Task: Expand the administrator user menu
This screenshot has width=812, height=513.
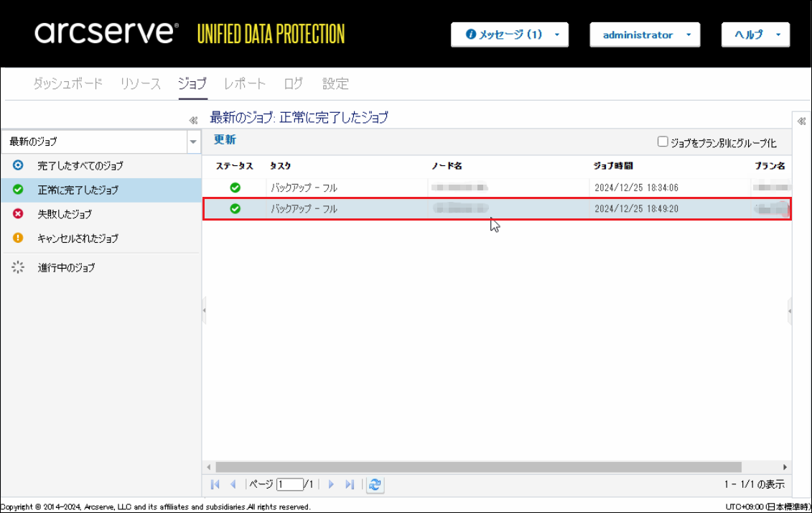Action: 644,34
